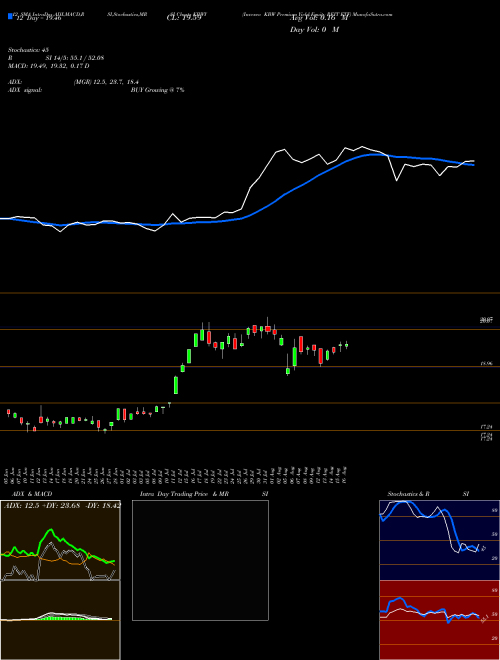Screen dimensions: 500x660
Task: Select the 'SI 14/5: 55.1 / 52.68' reading
Action: [x=75, y=58]
